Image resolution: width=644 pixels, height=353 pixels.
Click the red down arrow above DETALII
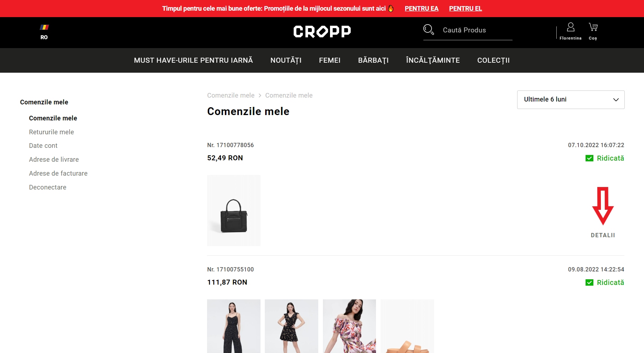[x=603, y=206]
